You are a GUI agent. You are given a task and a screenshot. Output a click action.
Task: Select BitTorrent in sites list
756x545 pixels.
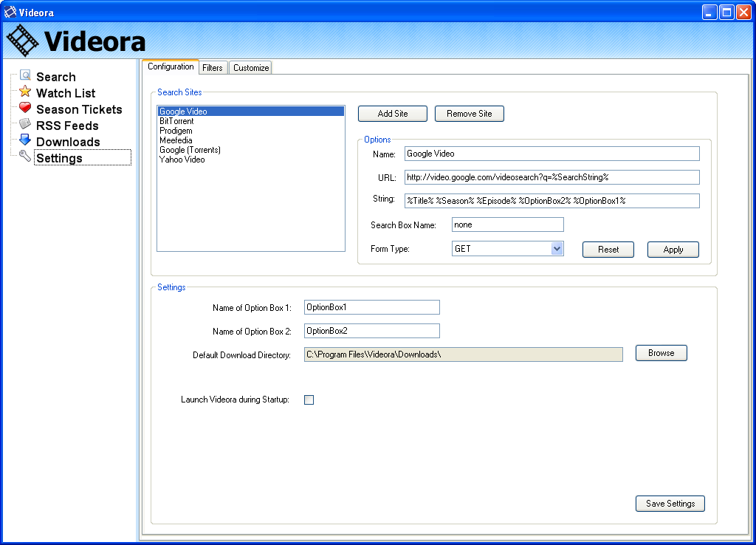tap(251, 121)
